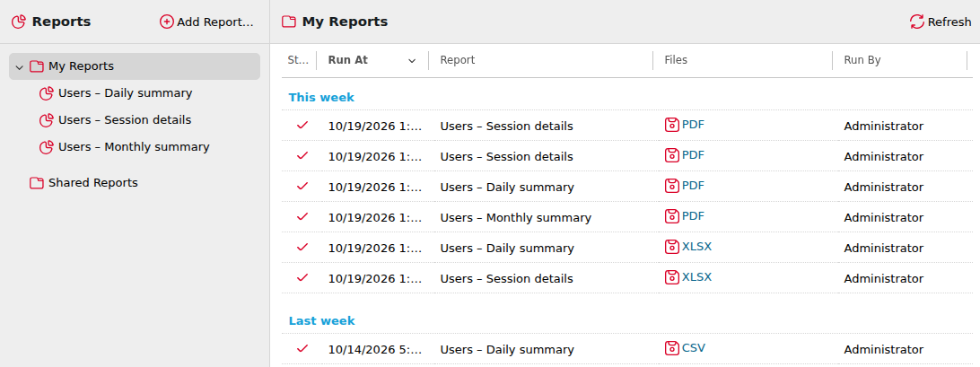The height and width of the screenshot is (367, 980).
Task: Sort by the Report column header
Action: pyautogui.click(x=458, y=60)
